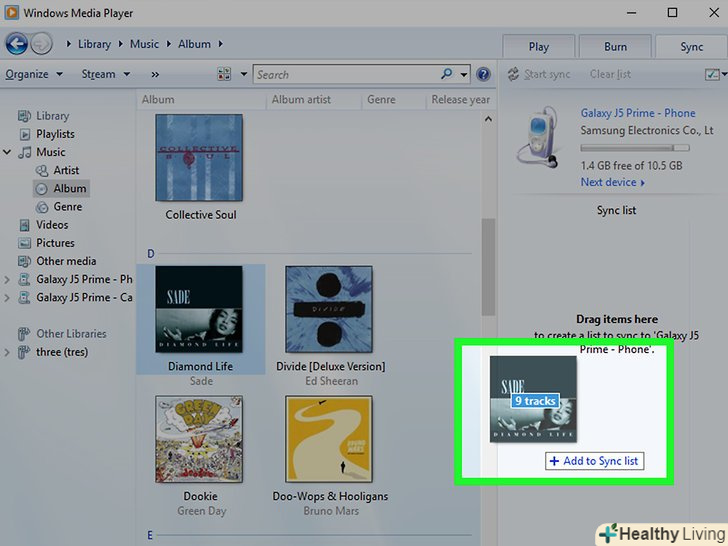Click the Artist icon in the tree
The width and height of the screenshot is (728, 546).
click(x=42, y=170)
